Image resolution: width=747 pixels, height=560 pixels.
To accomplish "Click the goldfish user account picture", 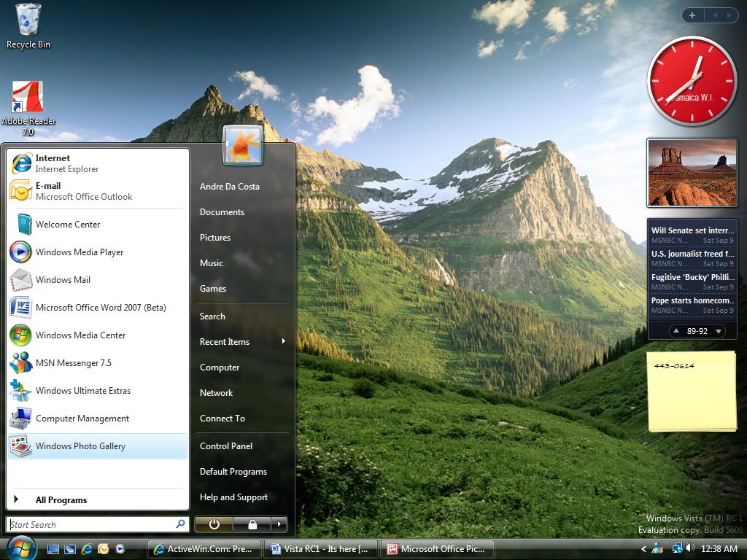I will [x=242, y=145].
